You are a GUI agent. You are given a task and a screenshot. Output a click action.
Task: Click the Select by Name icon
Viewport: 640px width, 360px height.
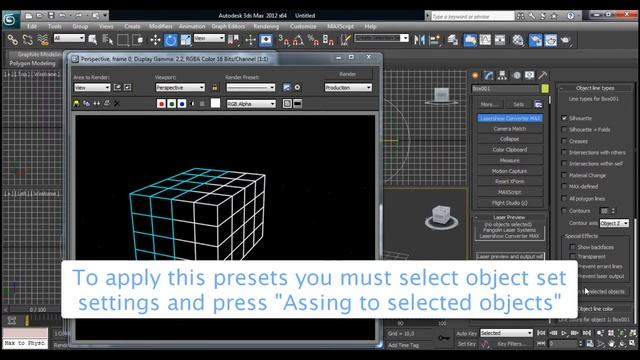point(108,40)
